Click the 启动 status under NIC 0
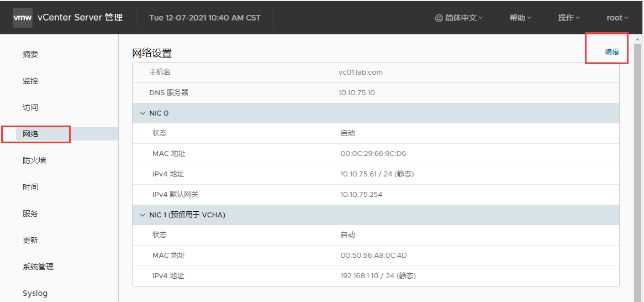 [347, 133]
